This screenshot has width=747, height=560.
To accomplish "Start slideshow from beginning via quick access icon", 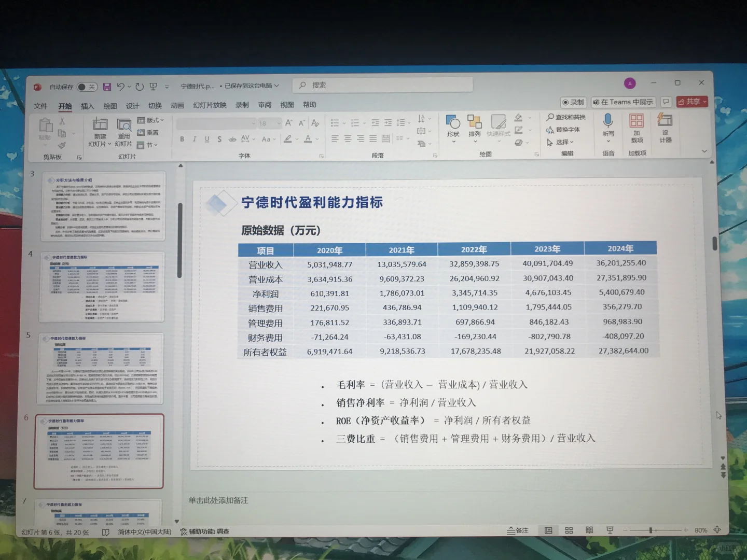I will pos(153,87).
